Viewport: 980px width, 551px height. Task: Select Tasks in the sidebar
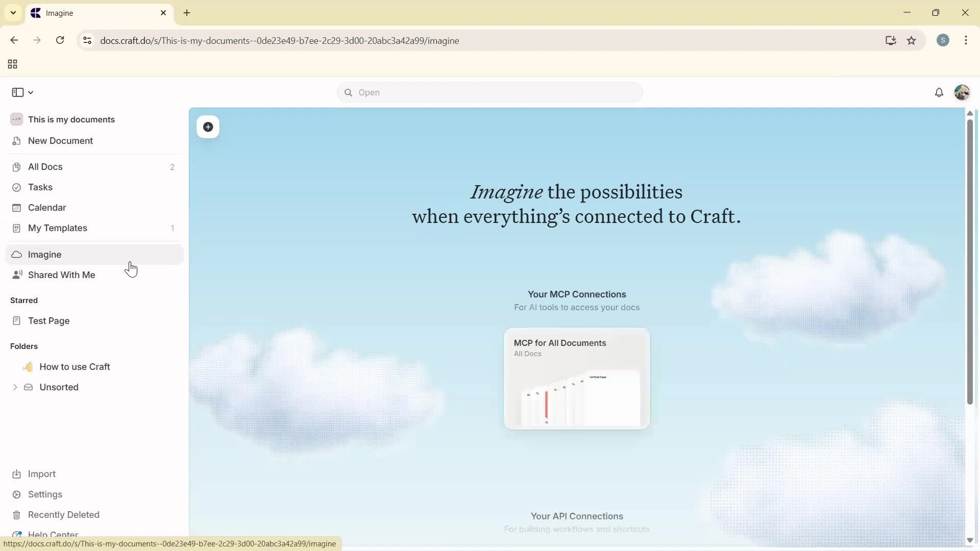pyautogui.click(x=39, y=187)
